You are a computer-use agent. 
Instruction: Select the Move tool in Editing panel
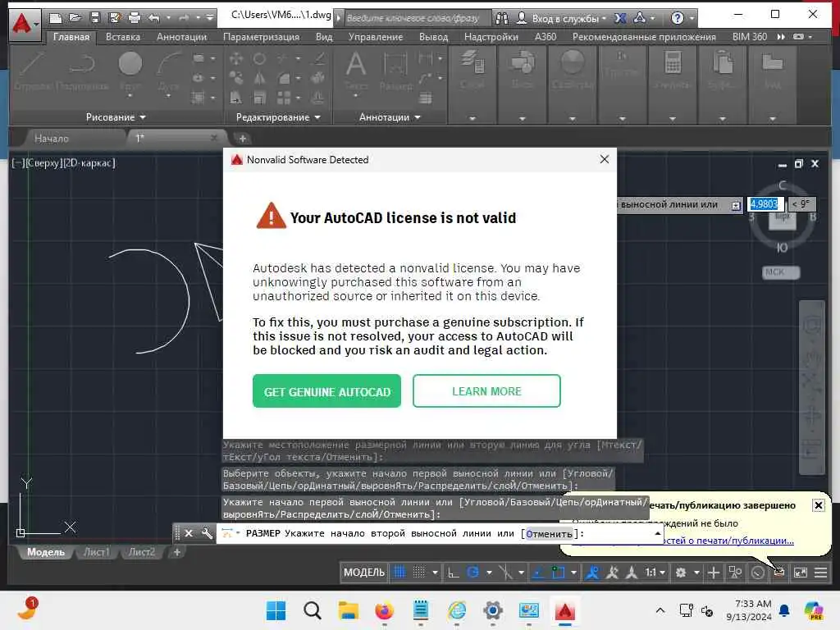coord(235,58)
